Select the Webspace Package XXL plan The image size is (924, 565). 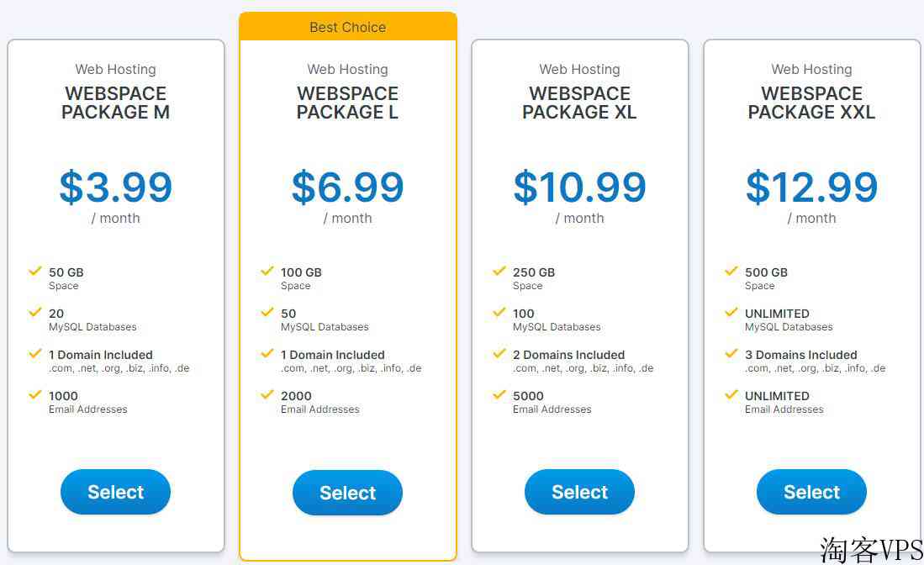coord(811,491)
